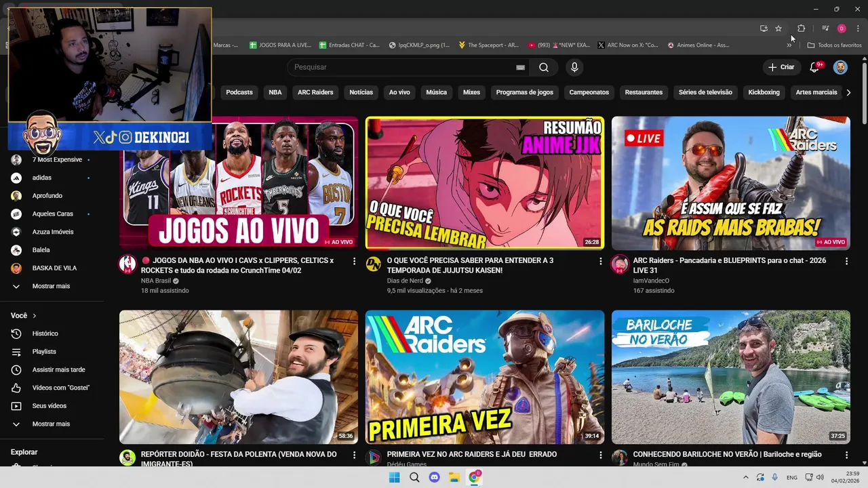The height and width of the screenshot is (488, 868).
Task: Show more bookmarks with the double chevron
Action: (x=789, y=45)
